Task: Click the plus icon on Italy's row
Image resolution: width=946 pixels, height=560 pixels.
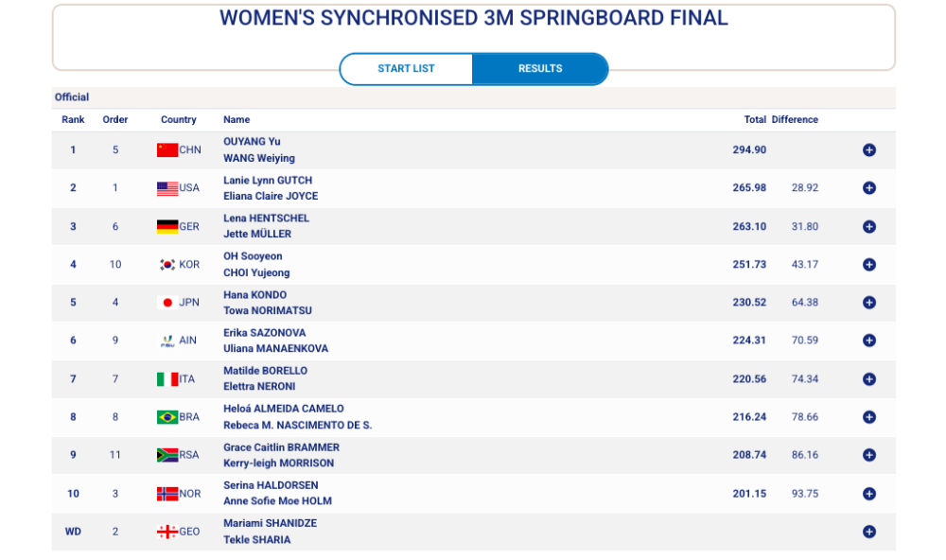Action: coord(868,379)
